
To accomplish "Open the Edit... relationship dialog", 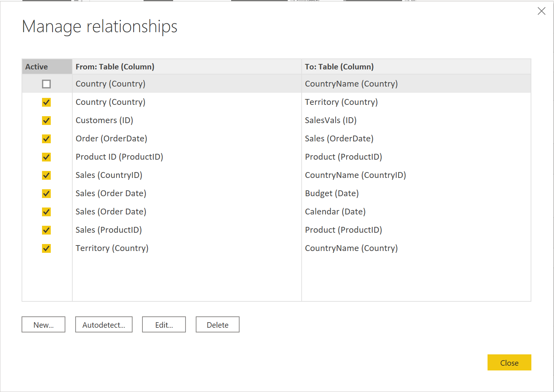I will click(x=164, y=325).
